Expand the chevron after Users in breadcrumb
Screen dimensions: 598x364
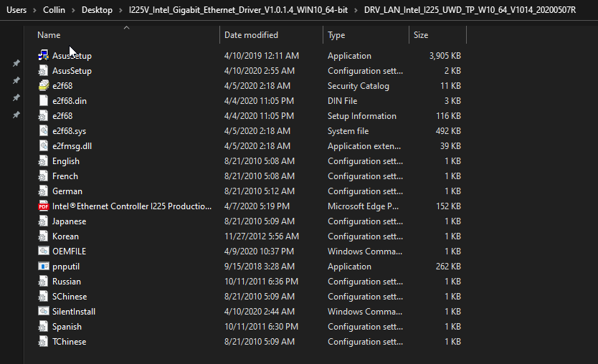point(34,10)
